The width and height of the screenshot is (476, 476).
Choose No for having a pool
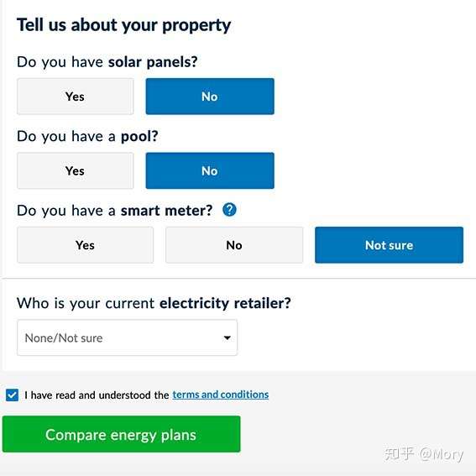[x=210, y=170]
